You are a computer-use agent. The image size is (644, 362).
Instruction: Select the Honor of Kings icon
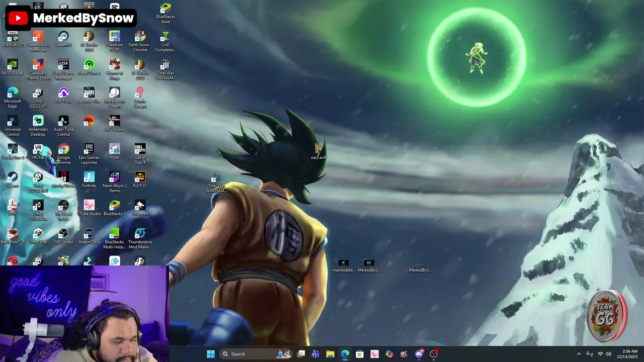pos(115,70)
